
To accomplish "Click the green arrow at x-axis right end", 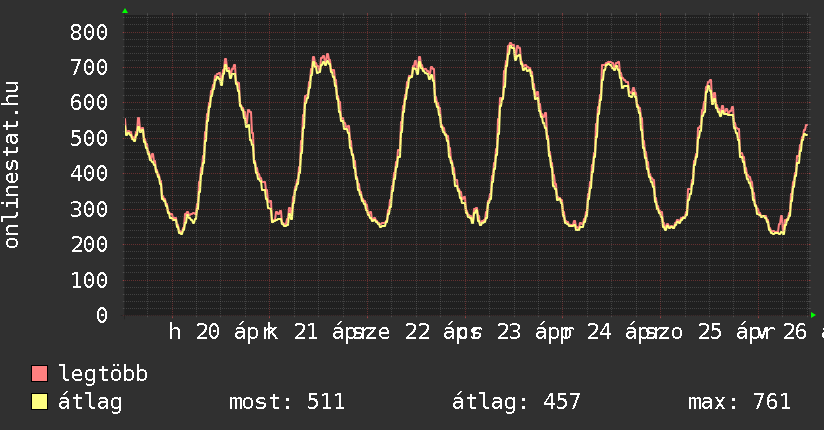I will [813, 315].
